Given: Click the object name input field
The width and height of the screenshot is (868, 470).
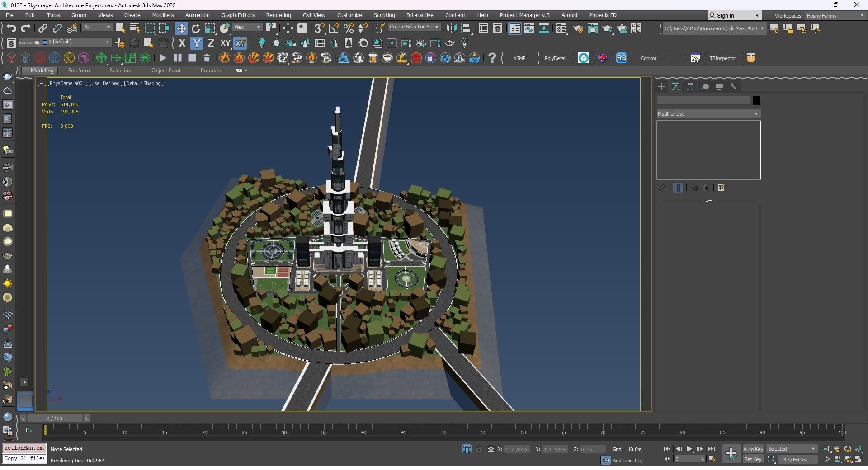Looking at the screenshot, I should click(x=703, y=100).
